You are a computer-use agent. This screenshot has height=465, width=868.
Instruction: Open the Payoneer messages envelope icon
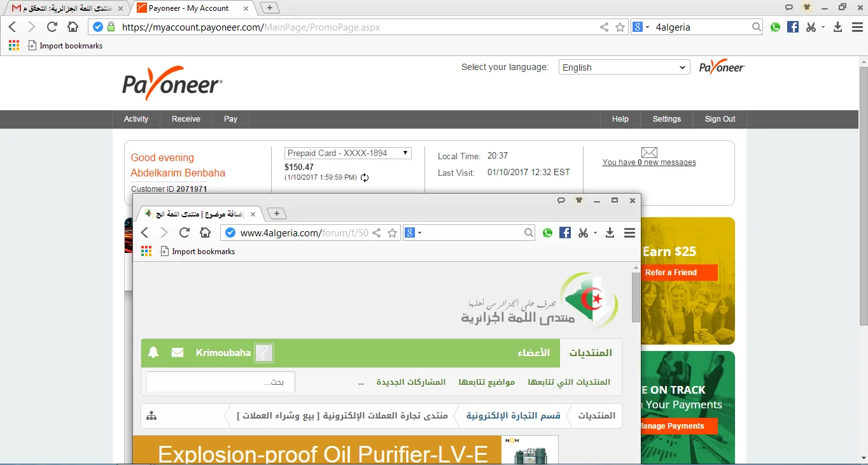[x=649, y=152]
